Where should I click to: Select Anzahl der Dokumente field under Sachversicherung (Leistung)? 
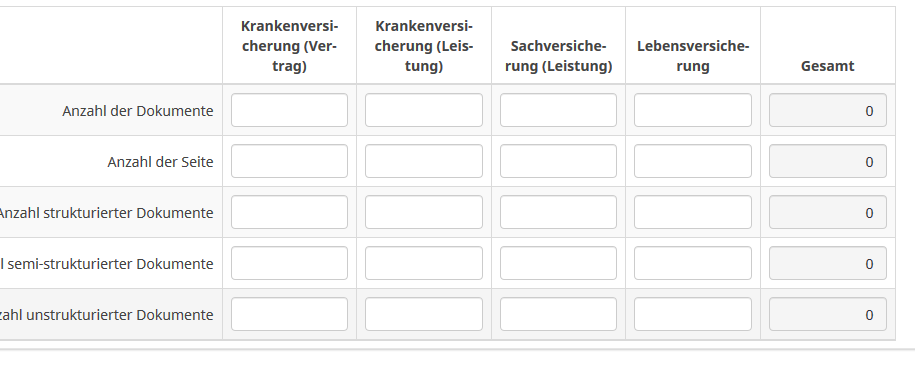pos(558,110)
